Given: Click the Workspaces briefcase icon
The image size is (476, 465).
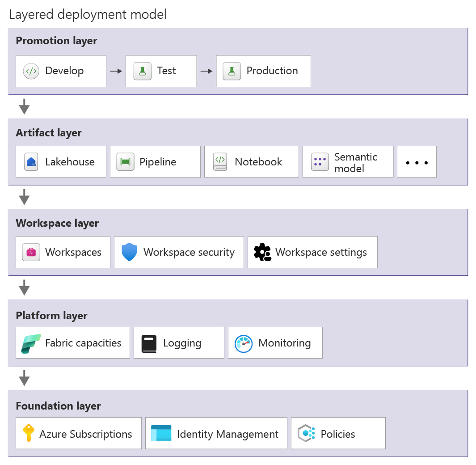Looking at the screenshot, I should click(31, 252).
